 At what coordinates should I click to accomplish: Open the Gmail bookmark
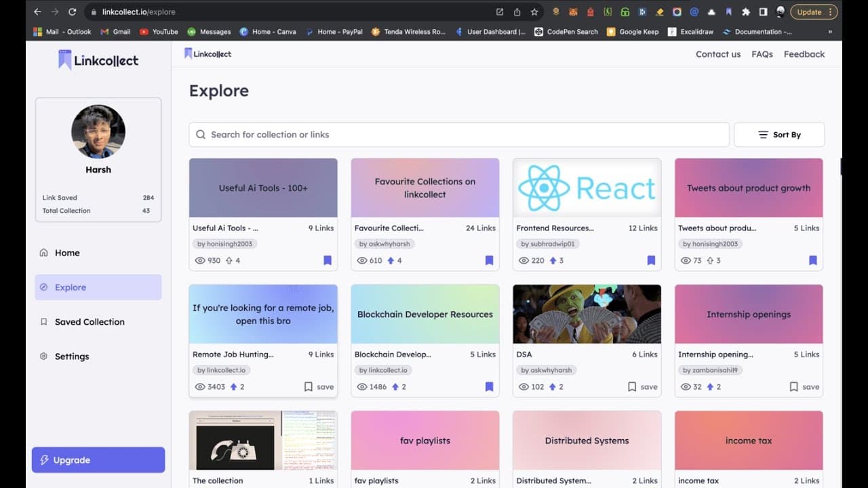pos(115,32)
